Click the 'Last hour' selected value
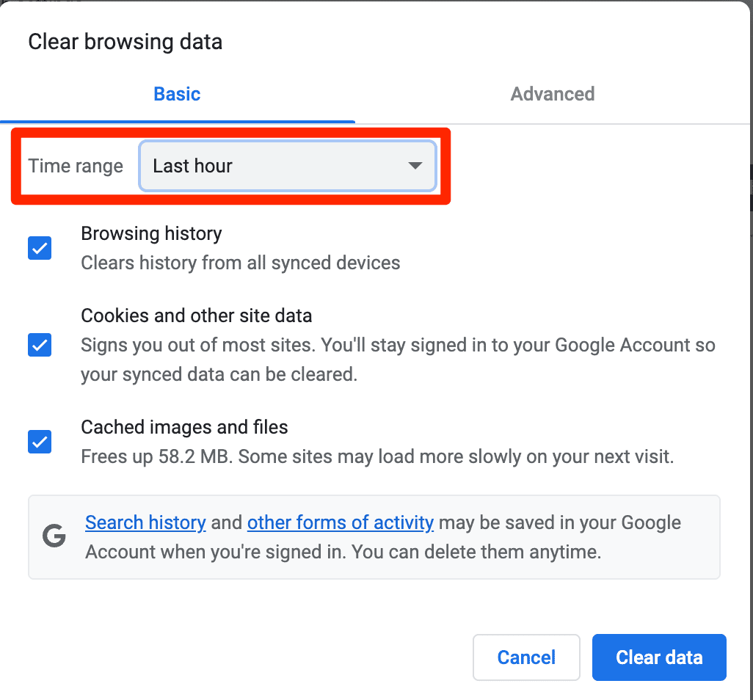 pyautogui.click(x=192, y=166)
